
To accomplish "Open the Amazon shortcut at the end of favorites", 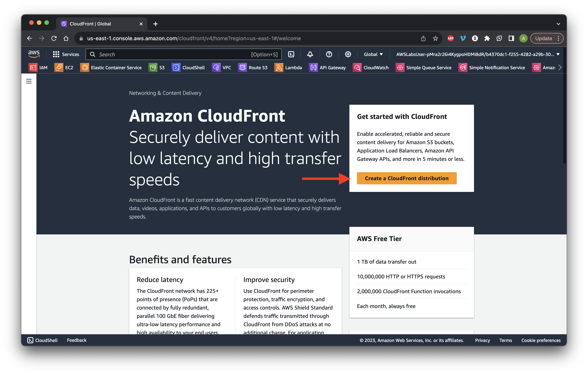I will click(x=544, y=68).
